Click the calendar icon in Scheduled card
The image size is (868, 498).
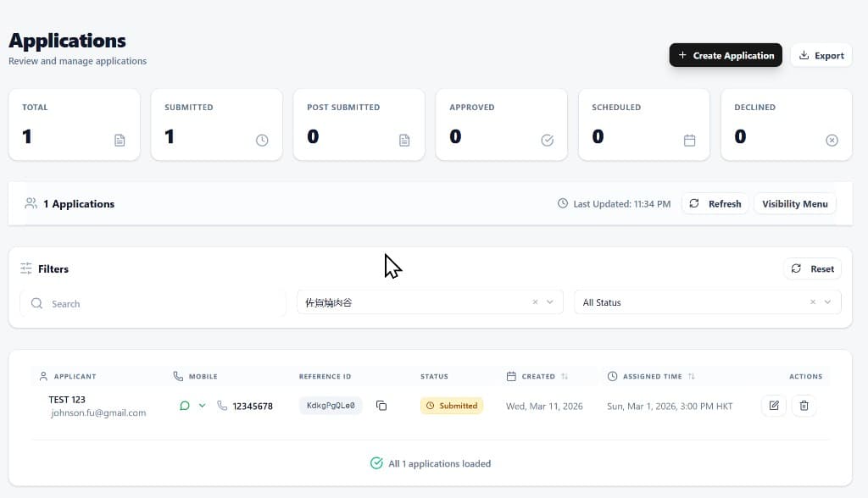click(x=689, y=141)
